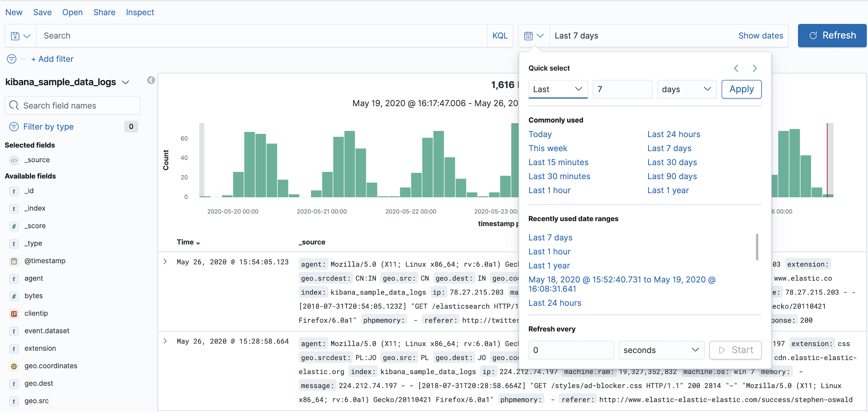Image resolution: width=868 pixels, height=412 pixels.
Task: Toggle Time column sort direction
Action: tap(198, 243)
